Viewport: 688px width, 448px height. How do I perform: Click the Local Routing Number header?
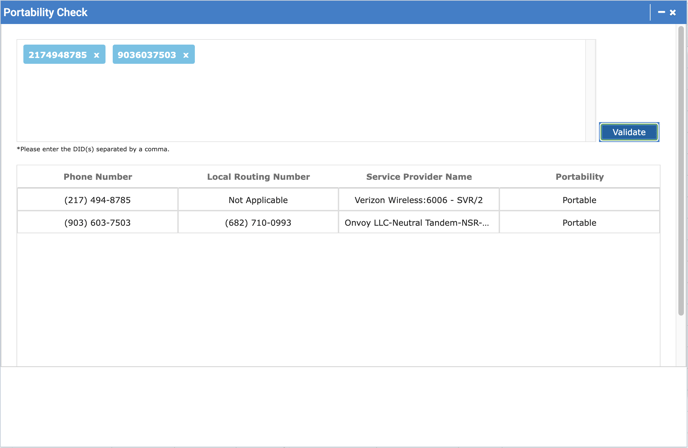258,177
